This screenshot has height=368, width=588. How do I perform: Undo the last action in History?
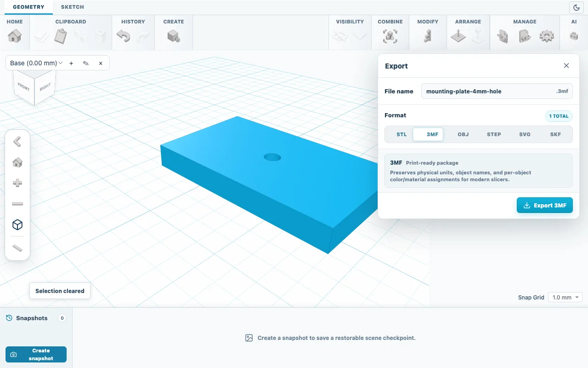point(123,36)
